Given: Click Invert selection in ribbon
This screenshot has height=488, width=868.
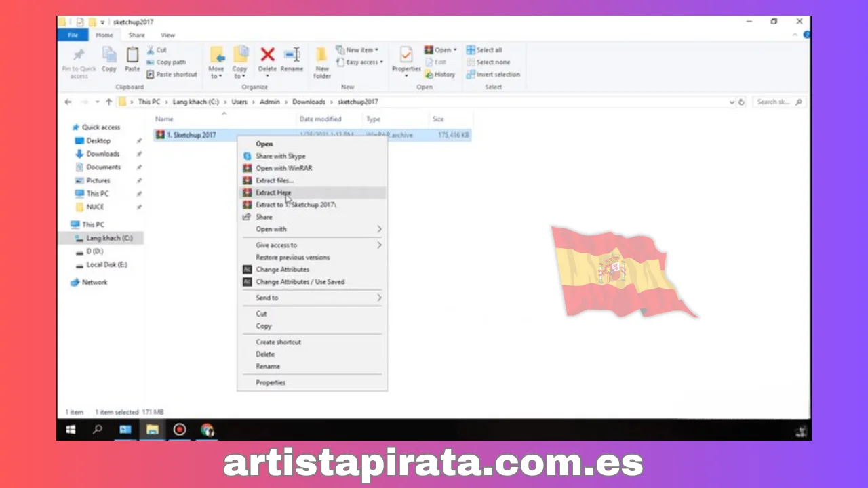Looking at the screenshot, I should tap(493, 75).
